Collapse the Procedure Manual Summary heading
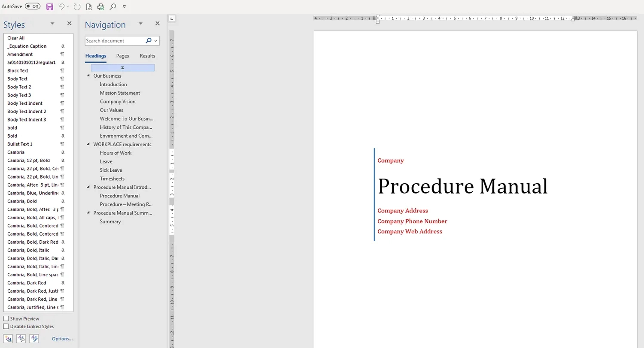Screen dimensions: 644x348 tap(88, 213)
